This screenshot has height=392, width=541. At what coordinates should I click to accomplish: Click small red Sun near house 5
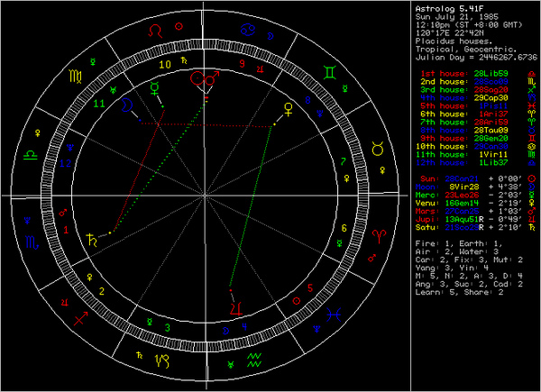(x=297, y=301)
